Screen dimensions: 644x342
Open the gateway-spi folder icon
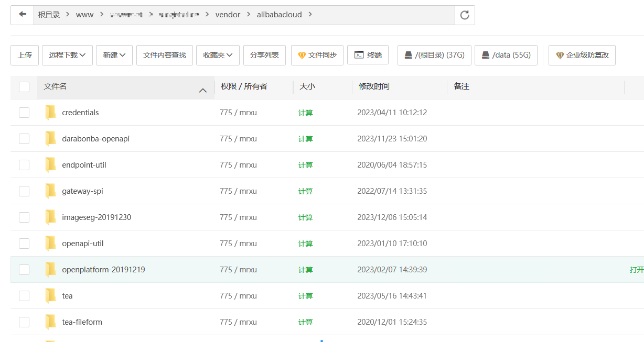(50, 191)
